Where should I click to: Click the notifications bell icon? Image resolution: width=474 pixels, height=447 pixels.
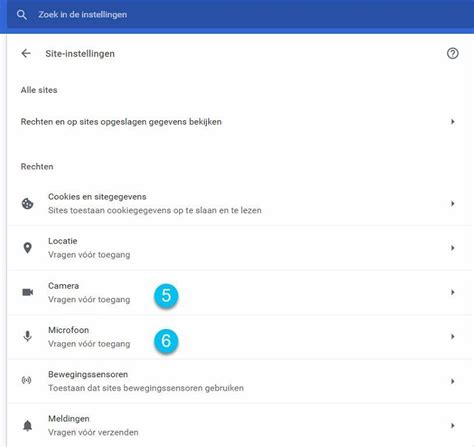(x=27, y=426)
